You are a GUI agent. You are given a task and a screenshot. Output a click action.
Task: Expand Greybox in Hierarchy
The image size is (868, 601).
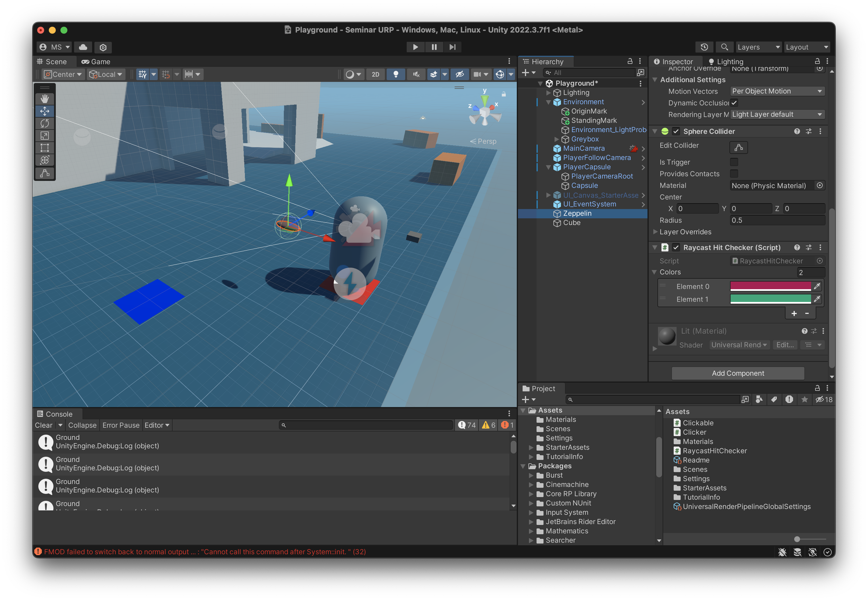pos(556,139)
